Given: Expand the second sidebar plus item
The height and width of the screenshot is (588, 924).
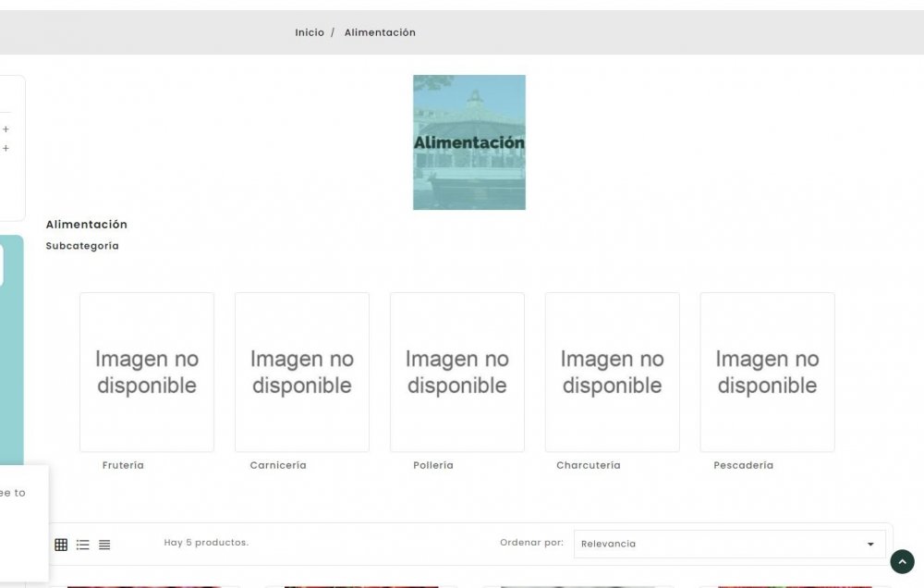Looking at the screenshot, I should point(6,148).
